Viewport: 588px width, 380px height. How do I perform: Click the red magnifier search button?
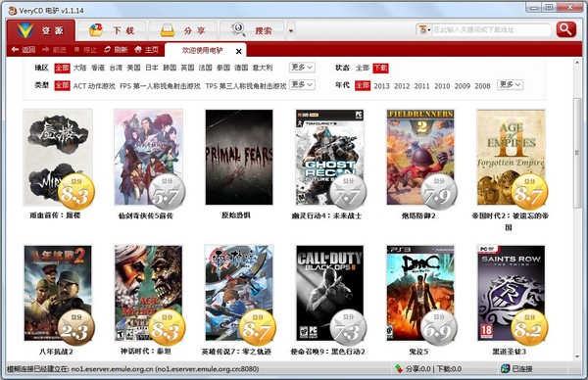[x=565, y=29]
